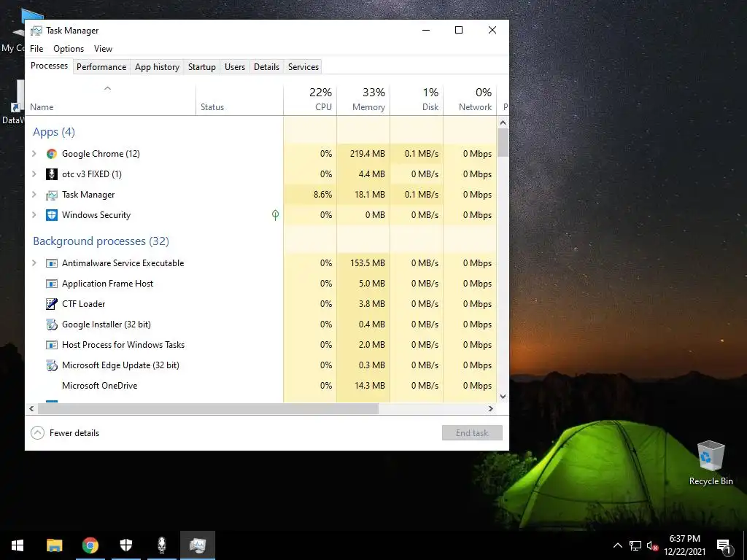Click the horizontal scrollbar thumb

tap(208, 408)
